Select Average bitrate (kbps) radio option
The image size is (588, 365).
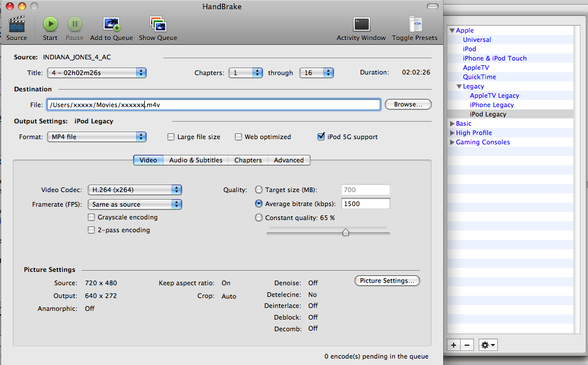coord(259,204)
